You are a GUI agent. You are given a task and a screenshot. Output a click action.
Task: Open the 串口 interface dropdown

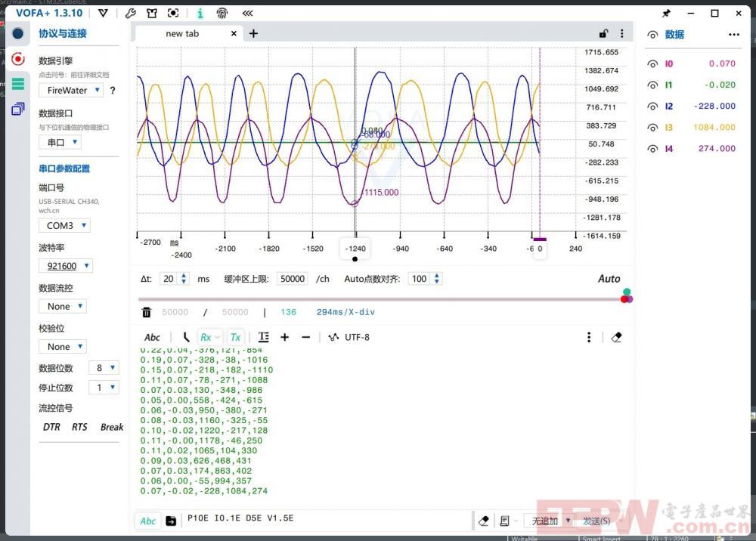coord(60,142)
